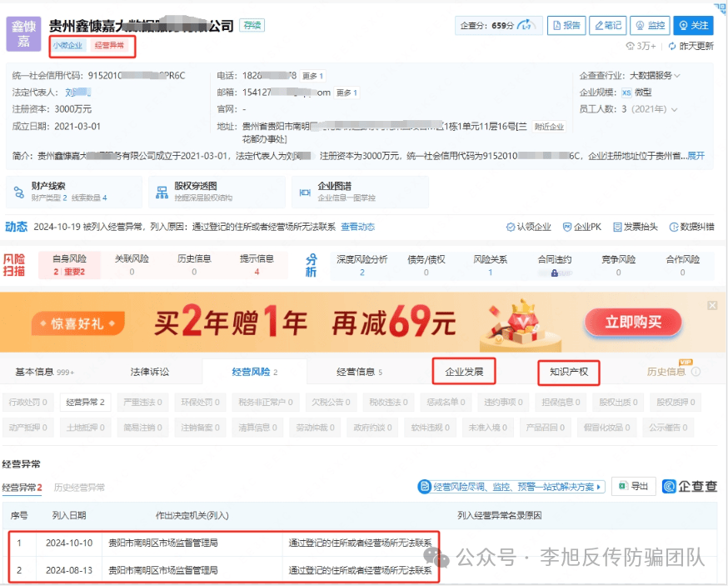Select 历史信息 in risk scan row
Screen dimensions: 728x586
tap(194, 265)
